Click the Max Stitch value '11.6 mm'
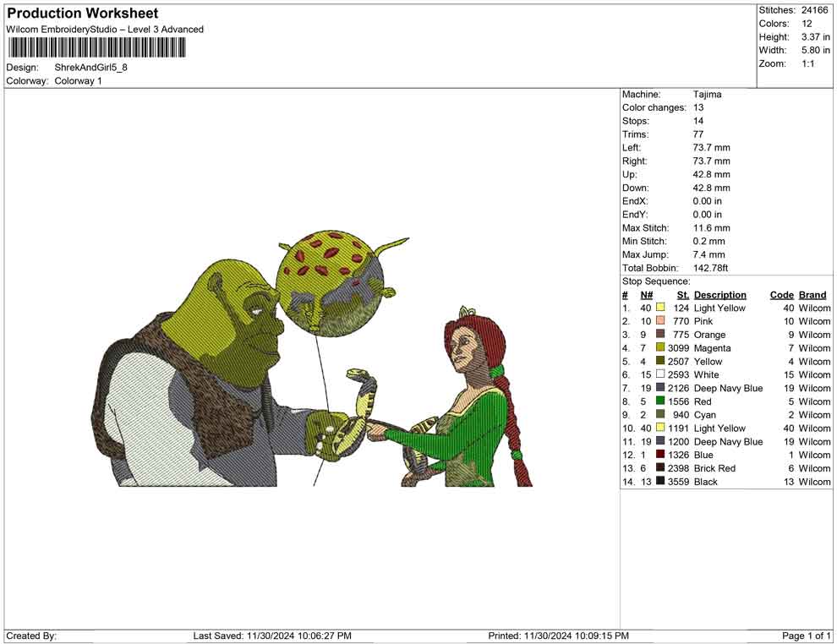This screenshot has height=644, width=837. (712, 228)
